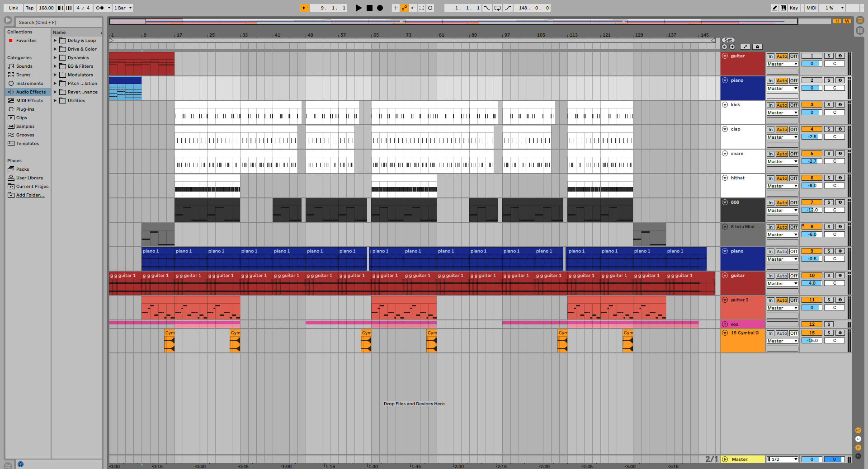Image resolution: width=868 pixels, height=469 pixels.
Task: Toggle the arrangement Loop switch
Action: click(497, 8)
